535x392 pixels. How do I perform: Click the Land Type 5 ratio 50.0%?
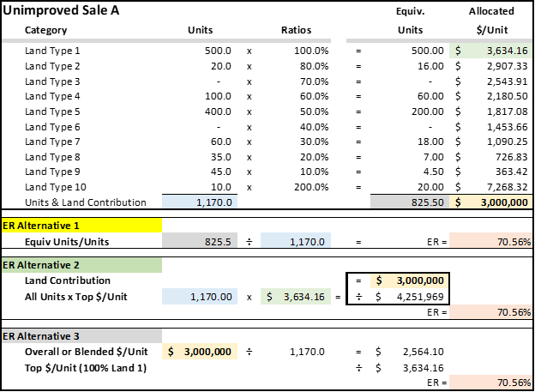point(296,112)
